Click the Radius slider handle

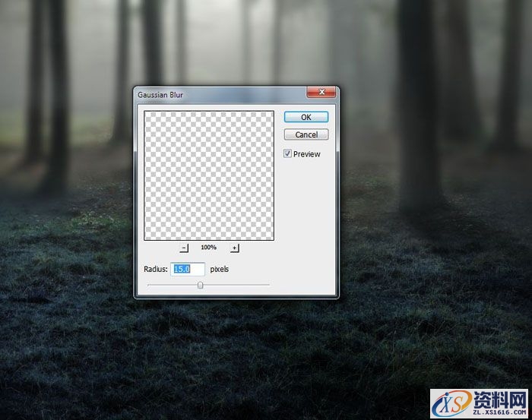(x=201, y=285)
